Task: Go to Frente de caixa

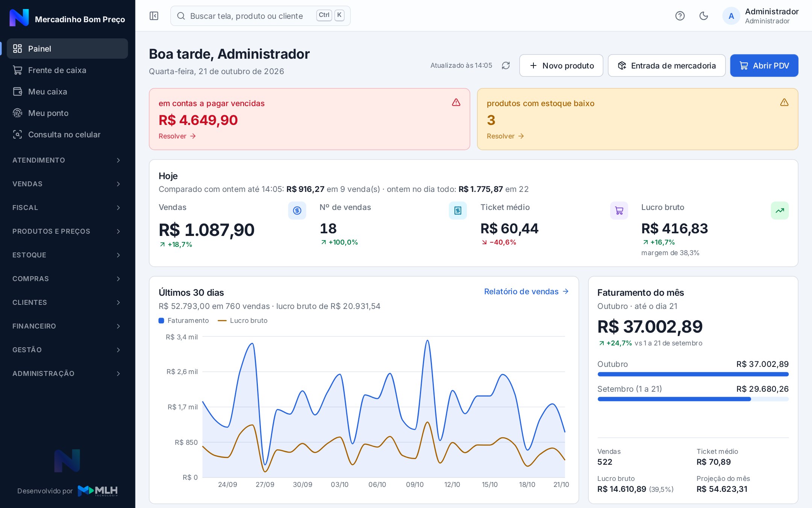Action: coord(67,70)
